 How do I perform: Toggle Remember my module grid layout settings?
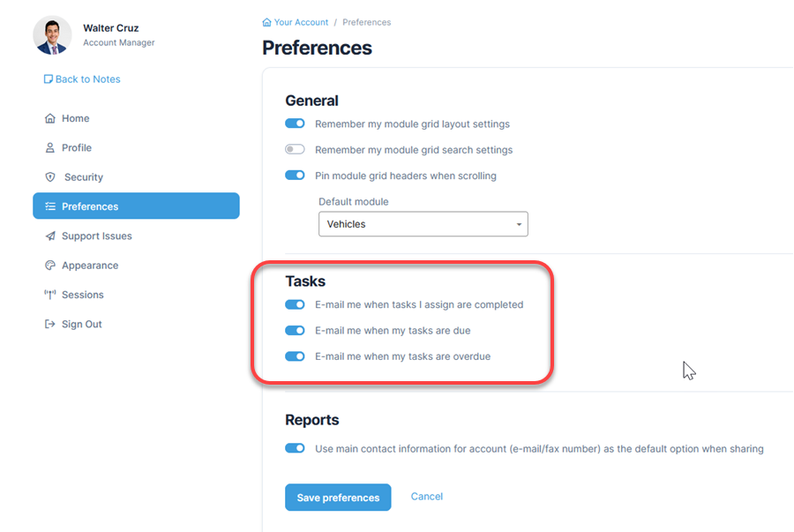point(295,124)
